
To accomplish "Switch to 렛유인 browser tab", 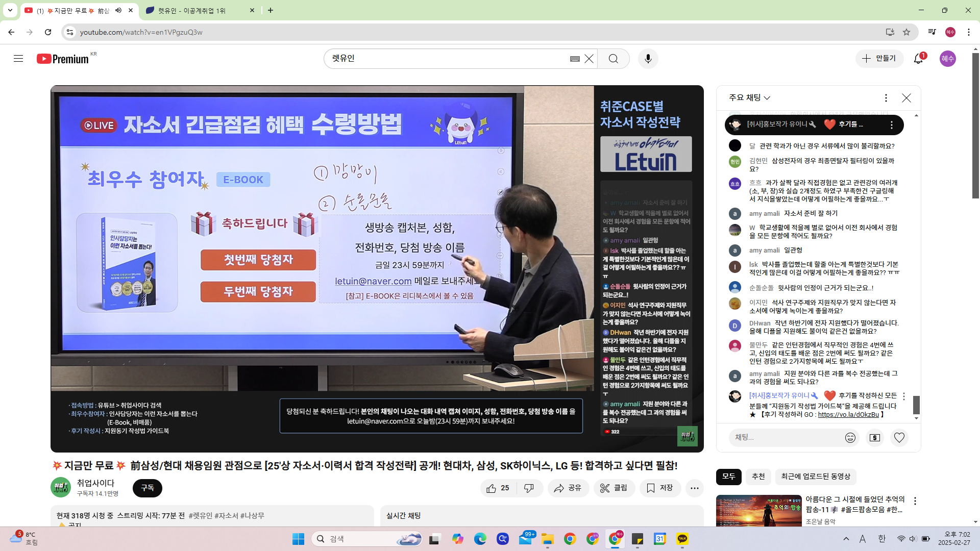I will coord(199,11).
